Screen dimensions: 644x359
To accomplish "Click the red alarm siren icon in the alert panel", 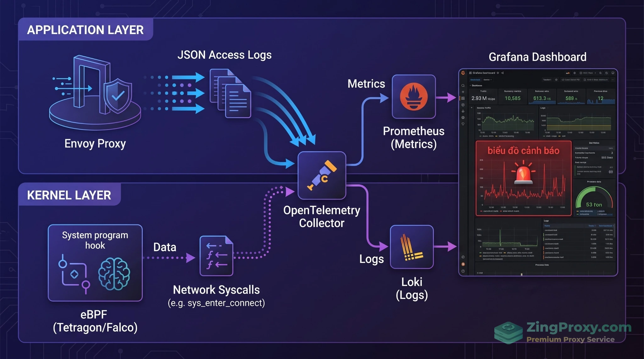I will coord(523,172).
